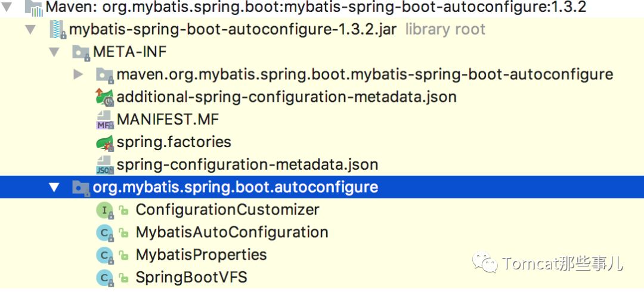
Task: Click the MF manifest file icon
Action: [x=105, y=120]
